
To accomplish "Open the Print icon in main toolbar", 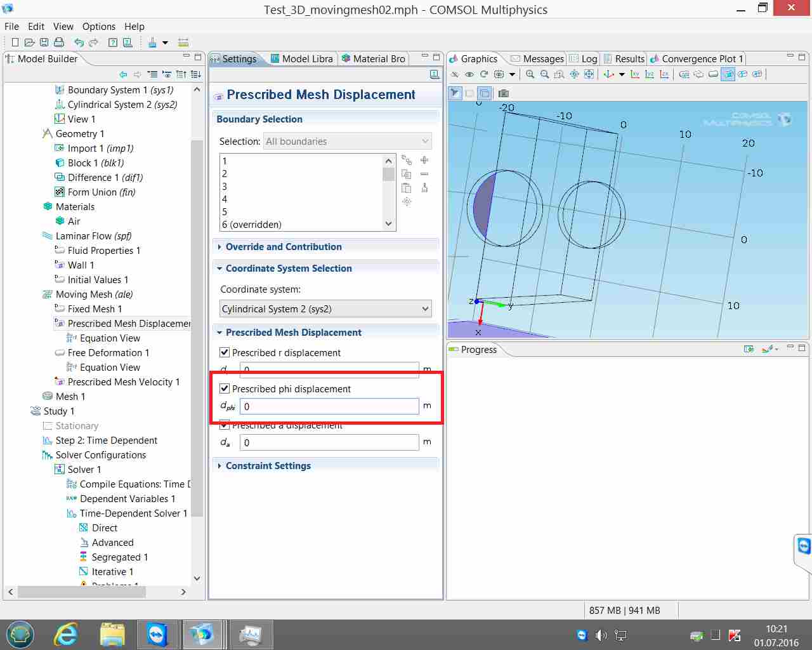I will [59, 43].
